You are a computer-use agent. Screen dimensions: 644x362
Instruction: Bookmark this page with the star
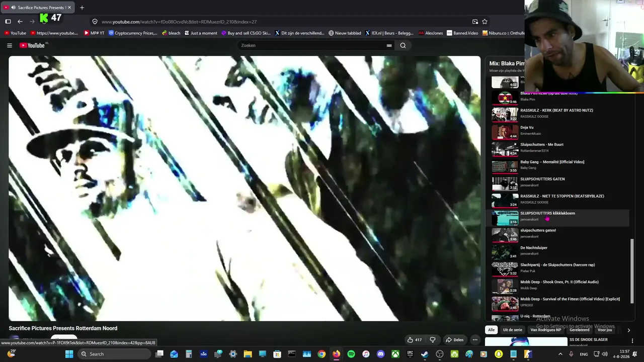coord(485,22)
